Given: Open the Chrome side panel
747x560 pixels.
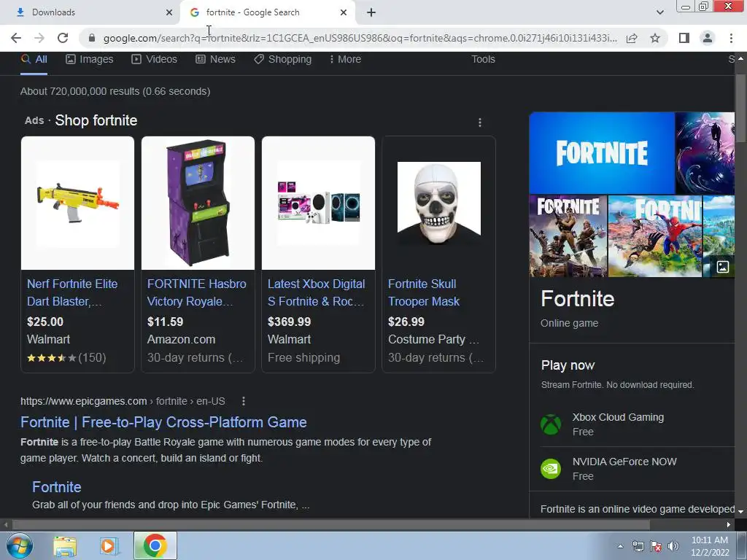Looking at the screenshot, I should tap(684, 38).
